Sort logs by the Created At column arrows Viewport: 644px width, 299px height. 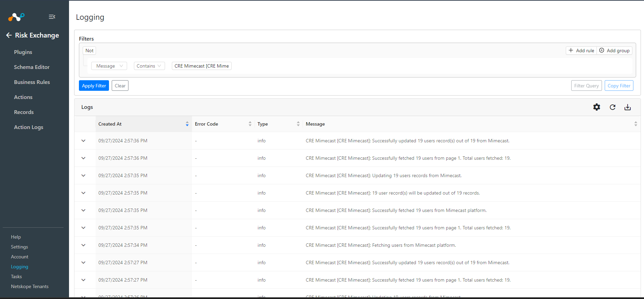187,124
